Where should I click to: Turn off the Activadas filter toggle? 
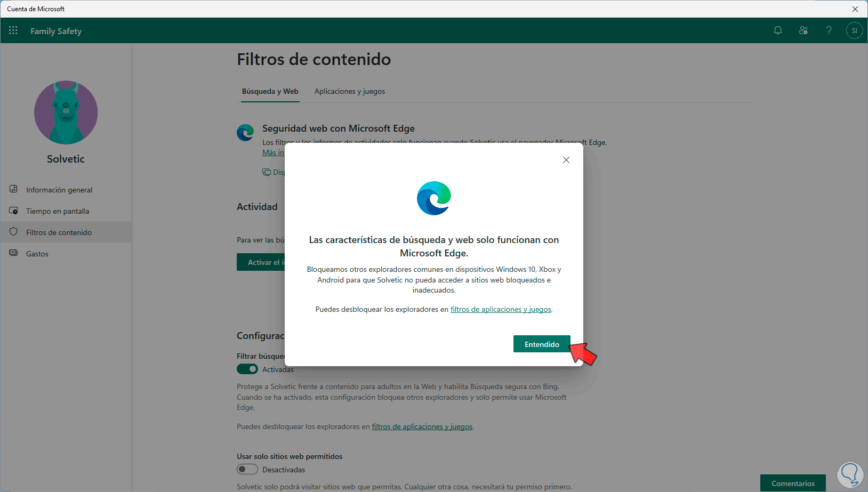(x=247, y=369)
